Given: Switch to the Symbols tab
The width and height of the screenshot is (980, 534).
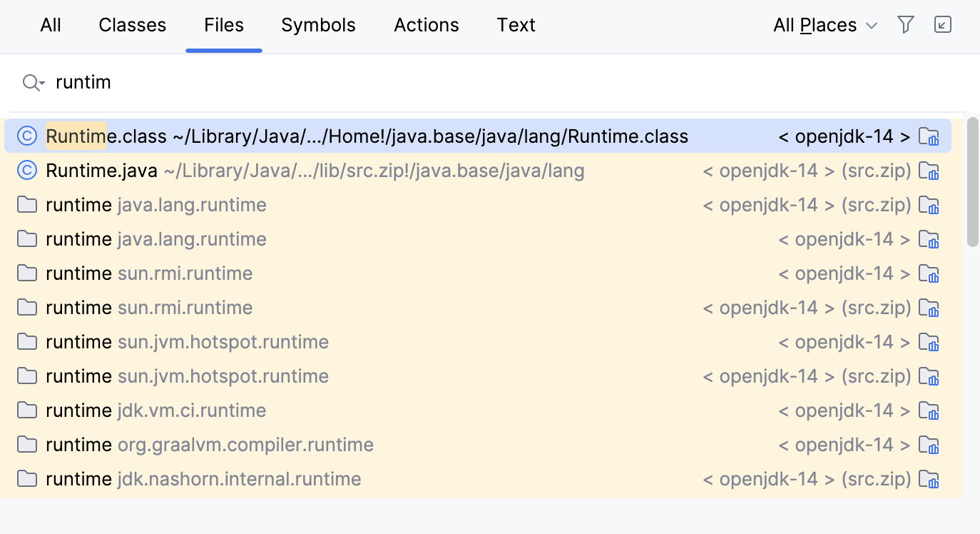Looking at the screenshot, I should coord(318,26).
